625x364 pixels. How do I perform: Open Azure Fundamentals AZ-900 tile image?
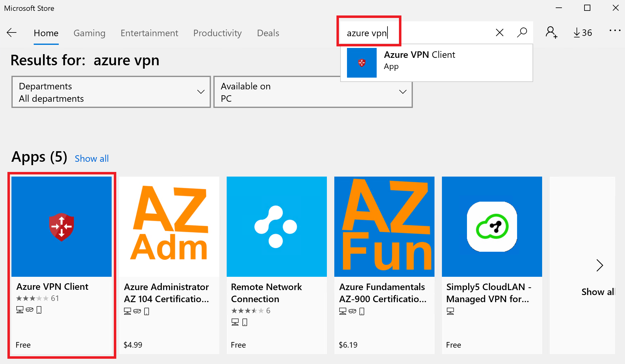384,227
